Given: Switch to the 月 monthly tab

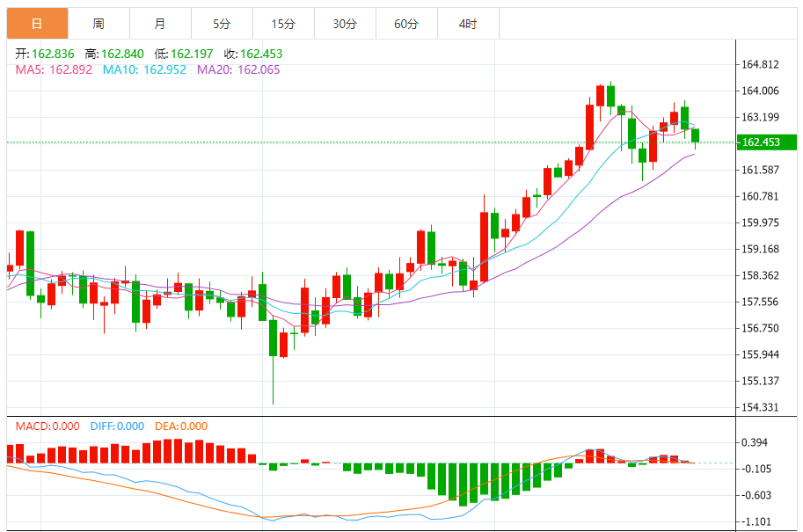Looking at the screenshot, I should 160,24.
